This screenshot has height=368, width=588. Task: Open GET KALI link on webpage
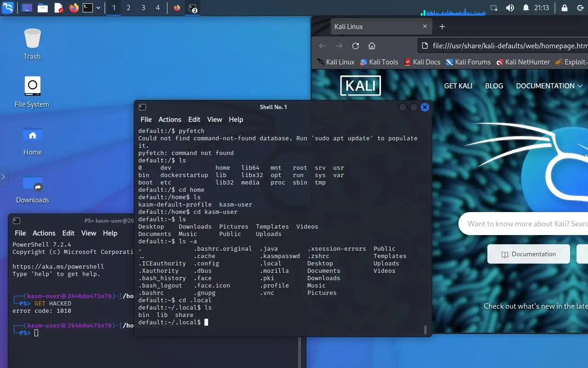[458, 86]
